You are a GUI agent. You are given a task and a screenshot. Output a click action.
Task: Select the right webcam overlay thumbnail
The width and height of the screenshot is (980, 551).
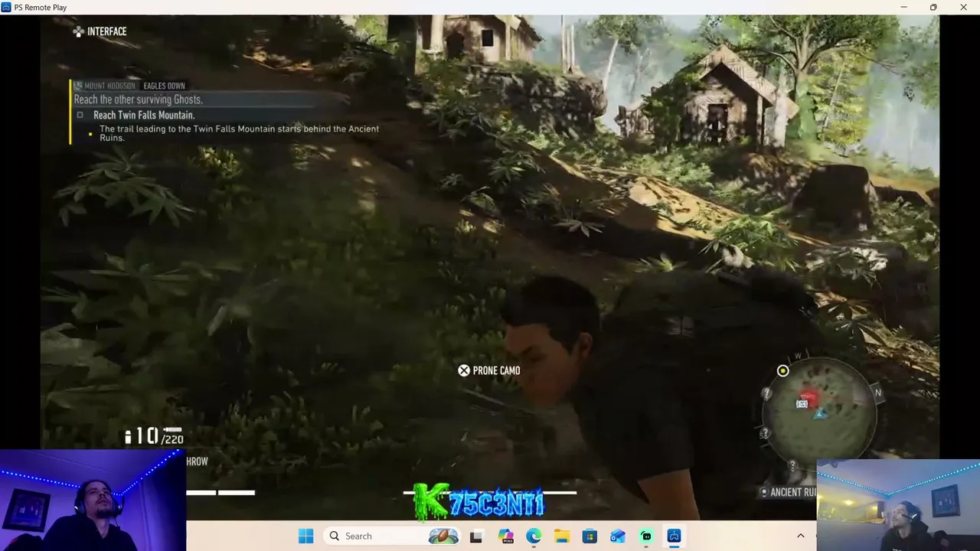pyautogui.click(x=898, y=505)
